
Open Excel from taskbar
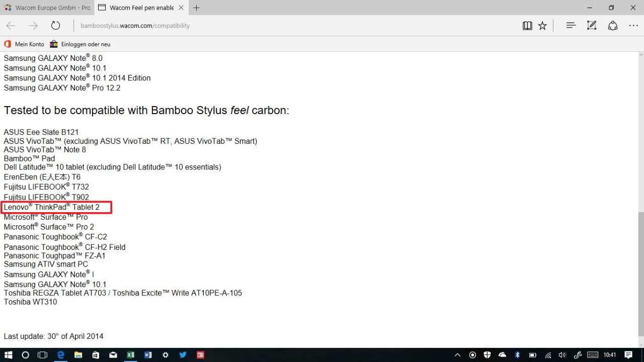point(130,355)
